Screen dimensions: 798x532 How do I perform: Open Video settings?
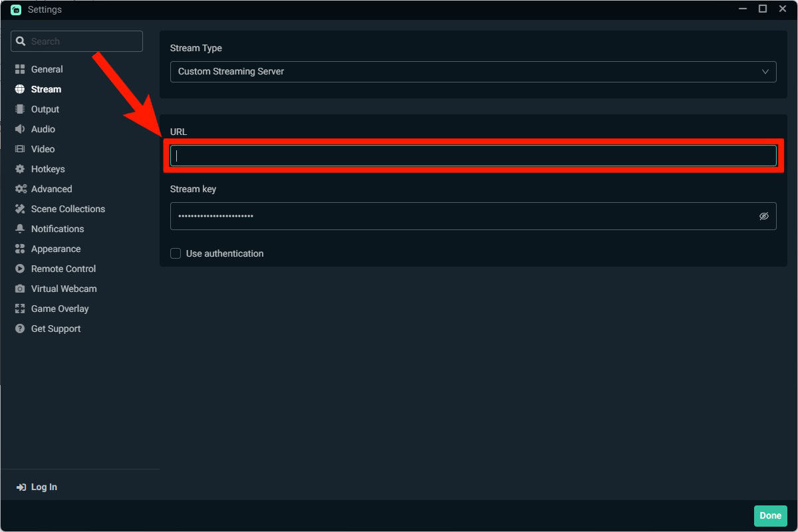(41, 148)
